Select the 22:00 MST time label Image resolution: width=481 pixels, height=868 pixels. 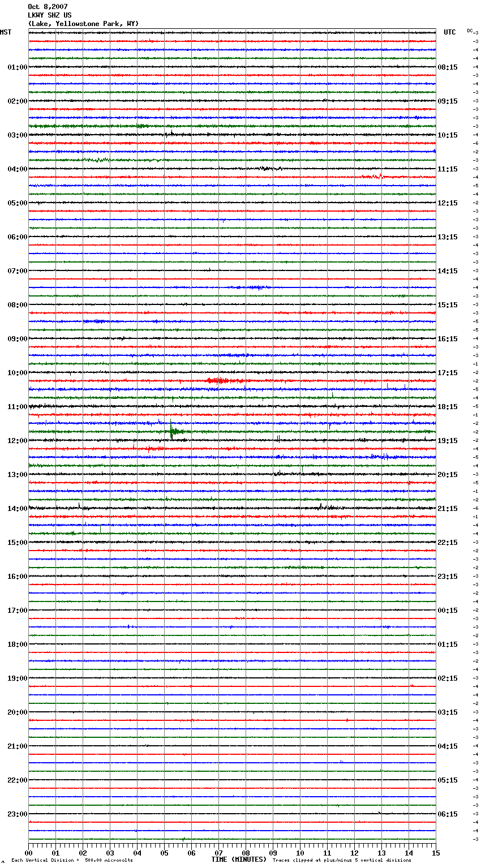(x=18, y=780)
